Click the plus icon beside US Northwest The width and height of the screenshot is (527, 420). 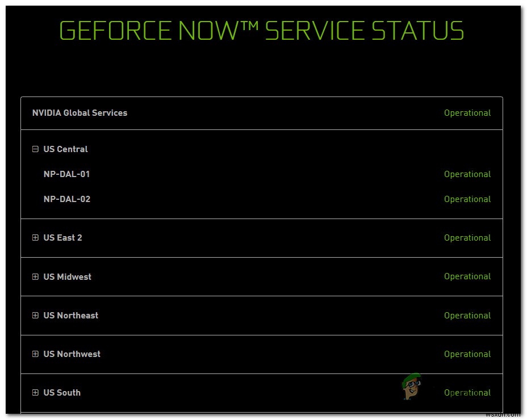[35, 354]
